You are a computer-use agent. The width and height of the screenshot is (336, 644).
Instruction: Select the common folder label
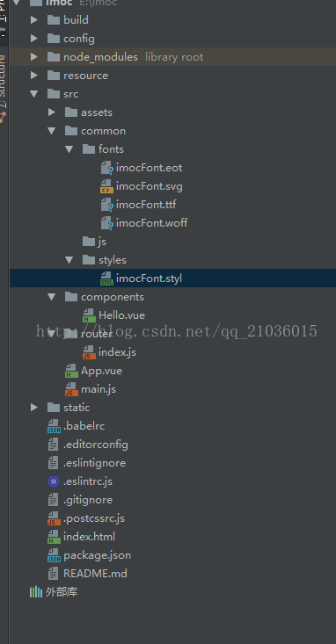point(103,131)
